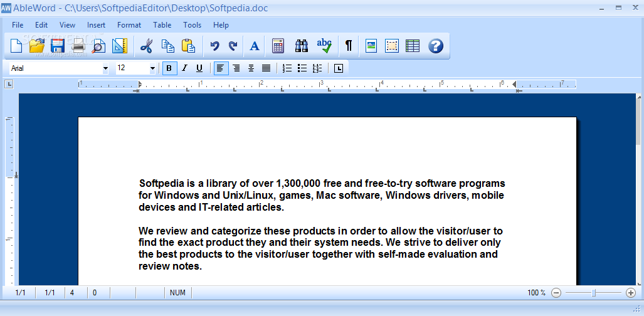Insert a table with the green grid icon

413,46
